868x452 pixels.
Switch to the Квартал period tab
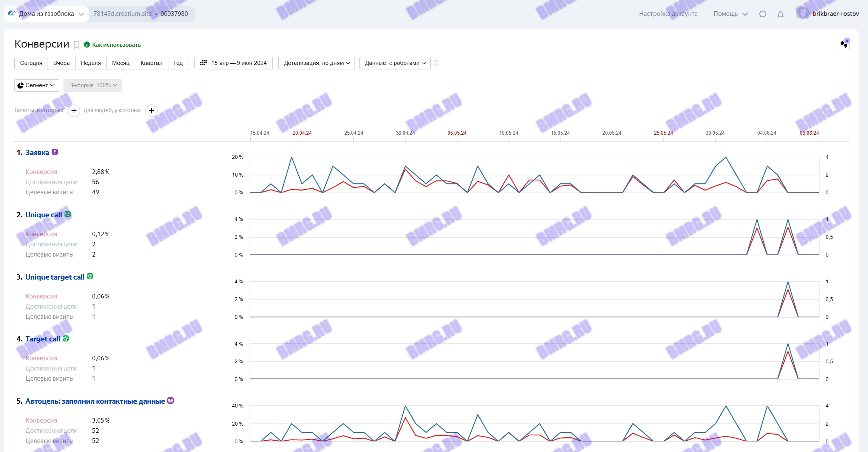coord(151,63)
